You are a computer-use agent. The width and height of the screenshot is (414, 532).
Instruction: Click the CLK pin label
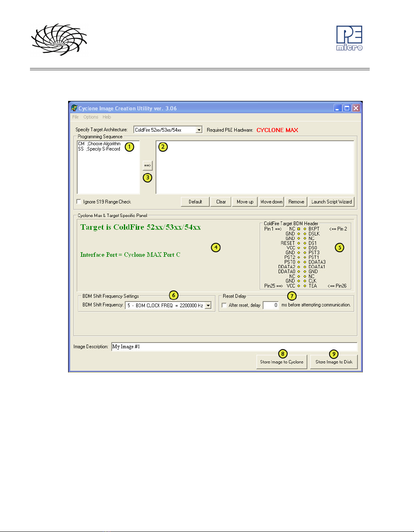pyautogui.click(x=312, y=281)
